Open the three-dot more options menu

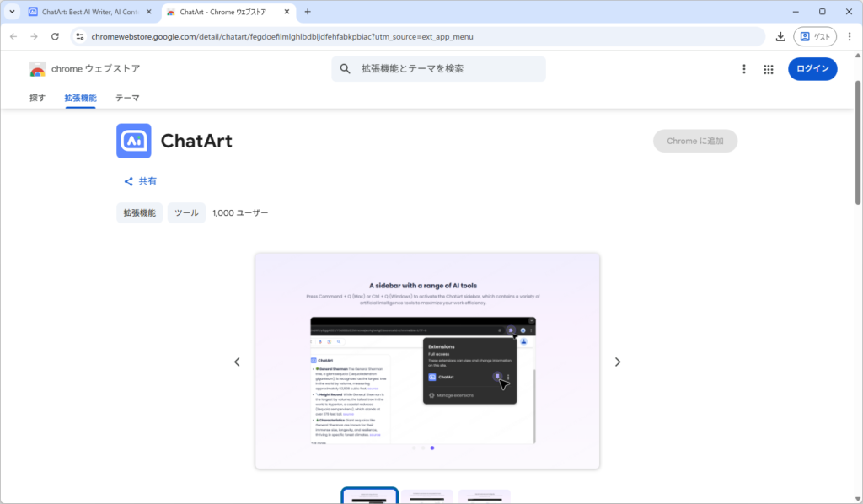tap(743, 69)
